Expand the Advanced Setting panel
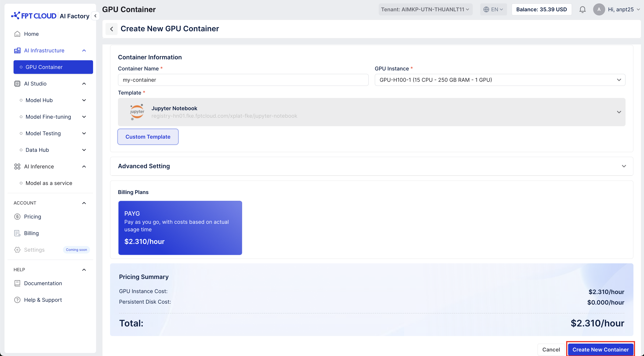Viewport: 644px width, 356px height. click(x=624, y=166)
